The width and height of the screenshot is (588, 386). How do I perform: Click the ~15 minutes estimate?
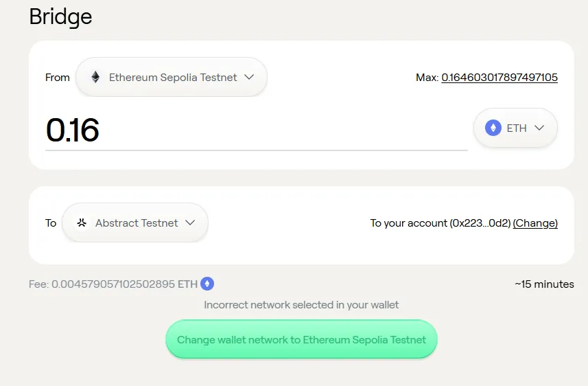(x=544, y=284)
